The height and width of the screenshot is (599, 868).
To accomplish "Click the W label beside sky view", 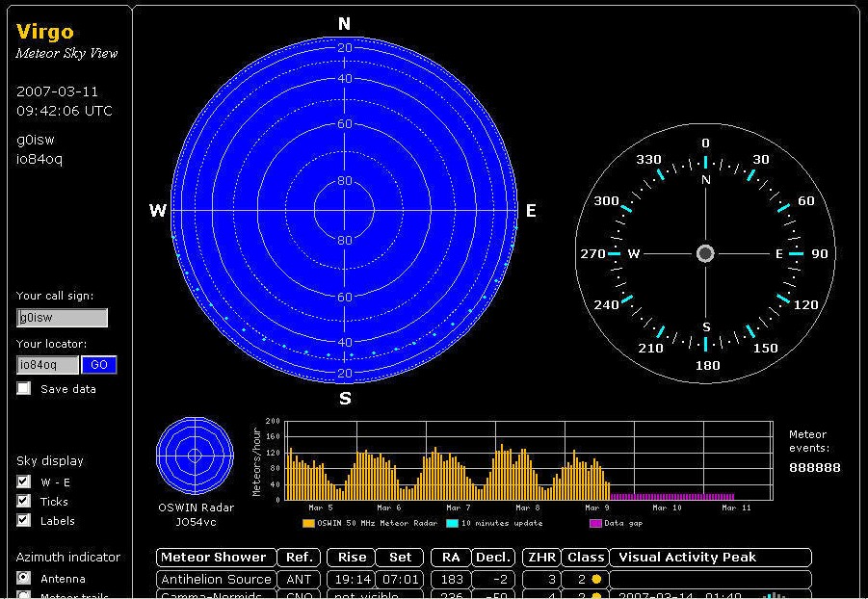I will pos(158,210).
